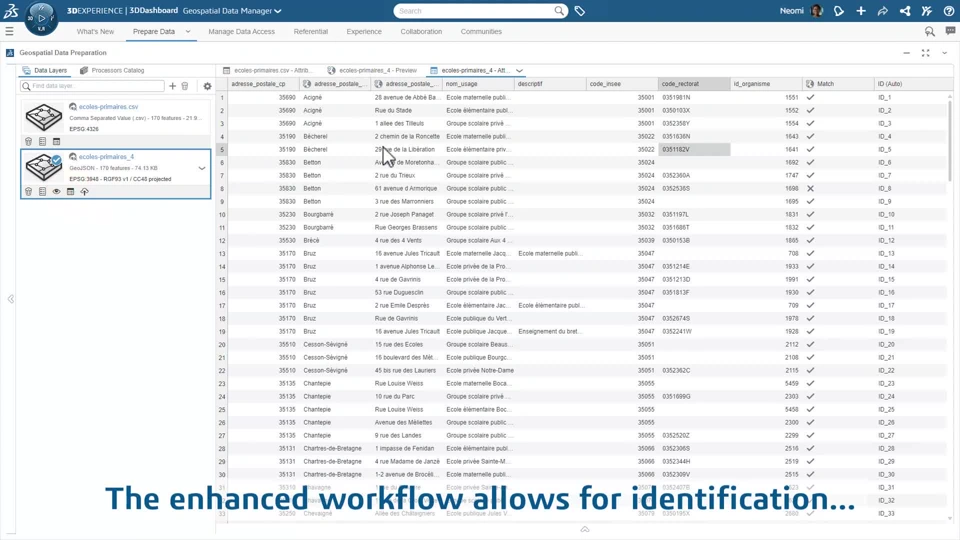The image size is (960, 540).
Task: Delete ecoles-primaires.csv layer with its trash icon
Action: (x=28, y=141)
